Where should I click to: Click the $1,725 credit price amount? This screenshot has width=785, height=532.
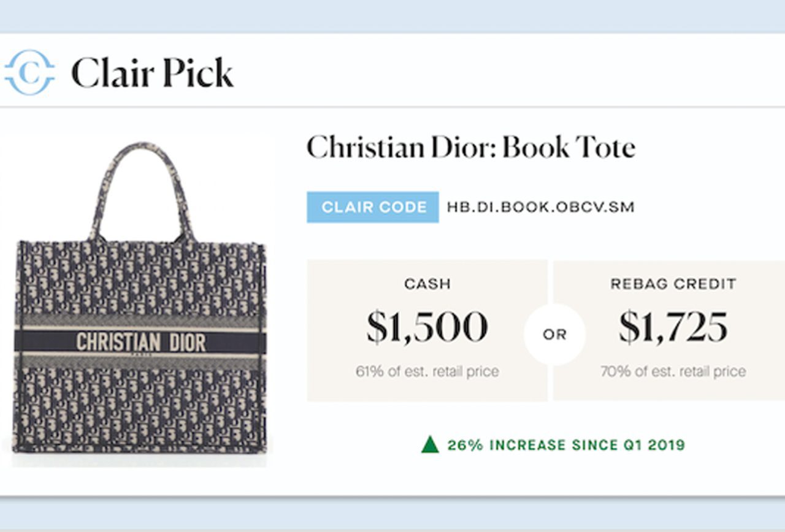point(673,327)
